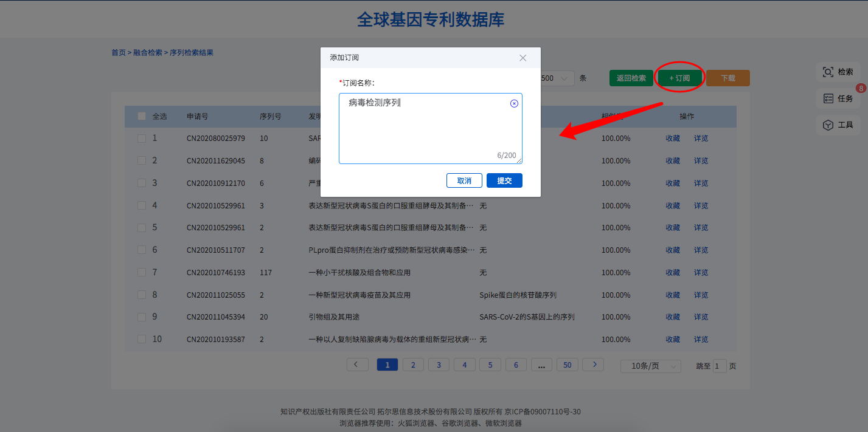Expand the results count dropdown showing 500
Screen dimensions: 868x432
[556, 78]
